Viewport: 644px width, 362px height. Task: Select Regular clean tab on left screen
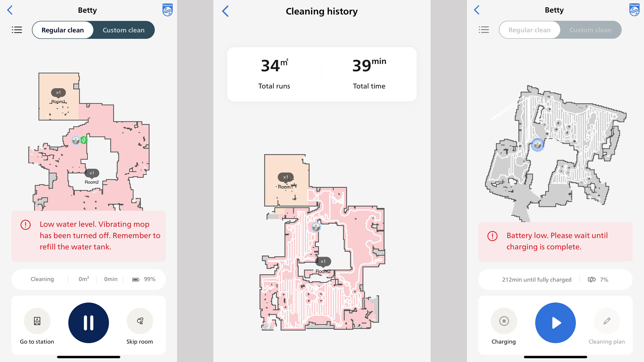(62, 29)
